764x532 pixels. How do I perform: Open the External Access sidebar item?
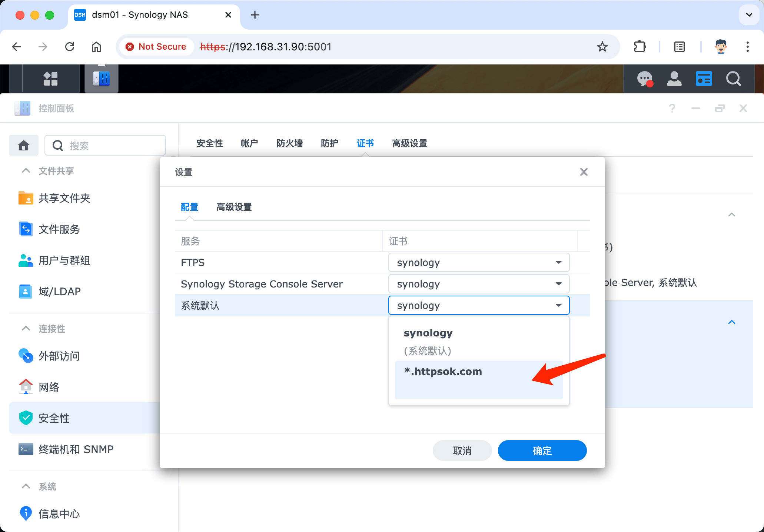point(59,356)
